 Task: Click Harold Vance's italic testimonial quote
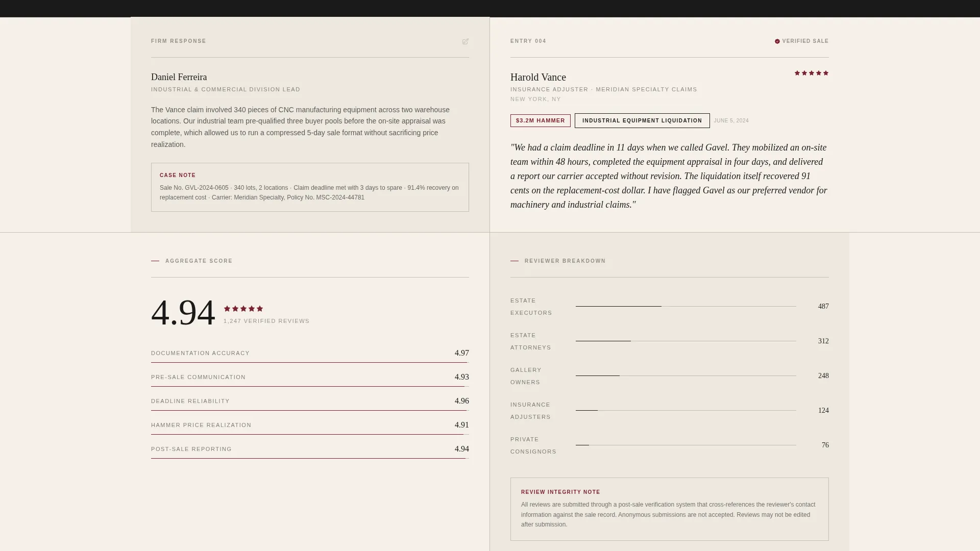pos(669,176)
